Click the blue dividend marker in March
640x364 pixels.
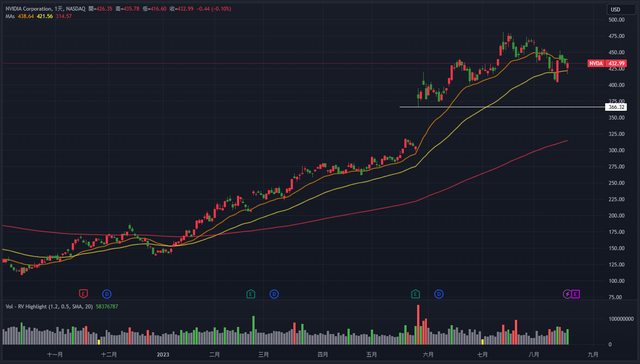click(x=274, y=294)
